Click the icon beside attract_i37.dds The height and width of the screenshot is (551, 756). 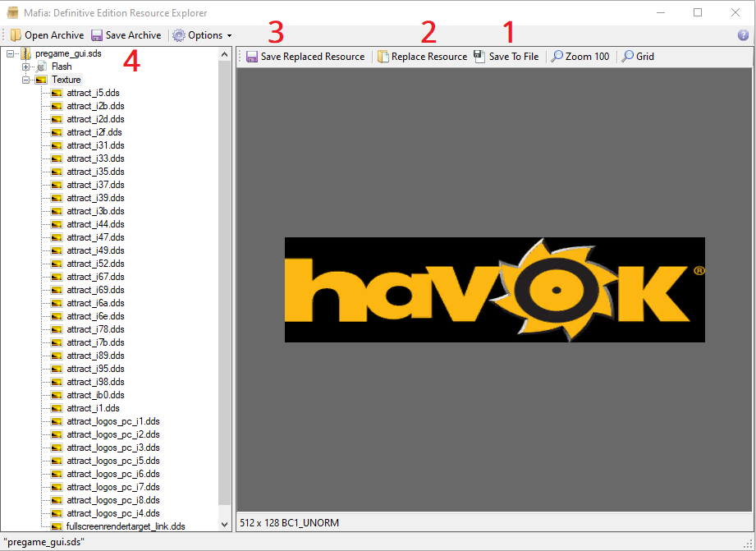(57, 185)
